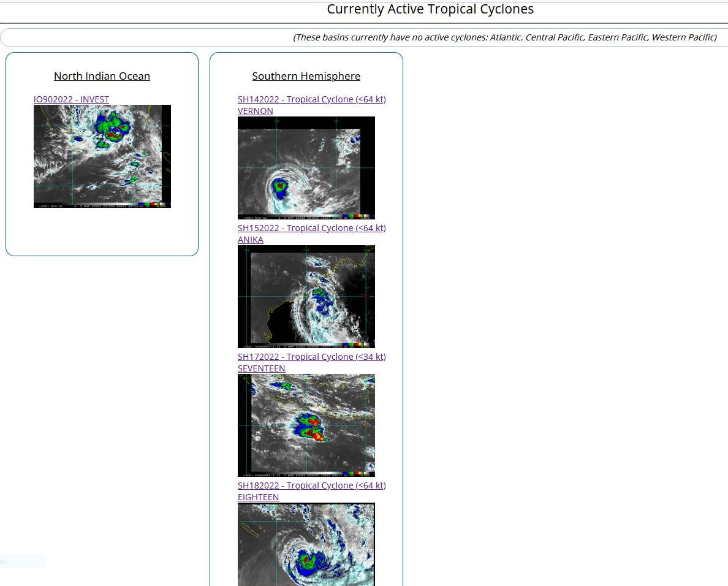Open the SH152022 Tropical Cyclone link
This screenshot has width=728, height=586.
click(311, 228)
